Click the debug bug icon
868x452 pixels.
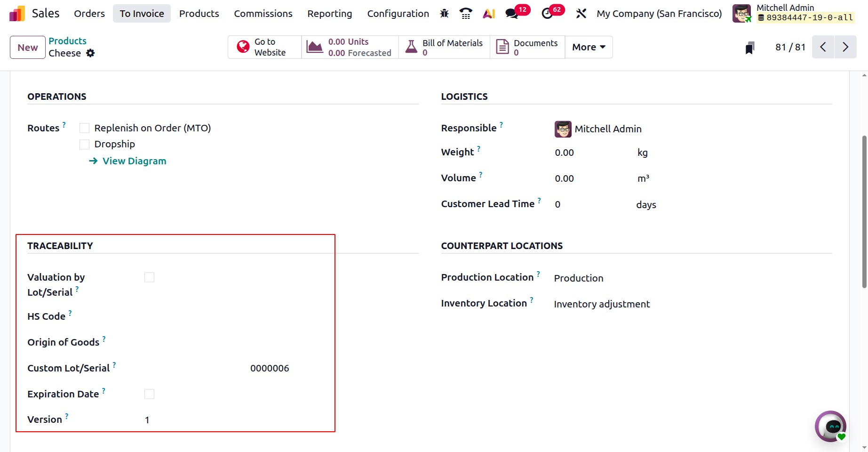tap(444, 14)
